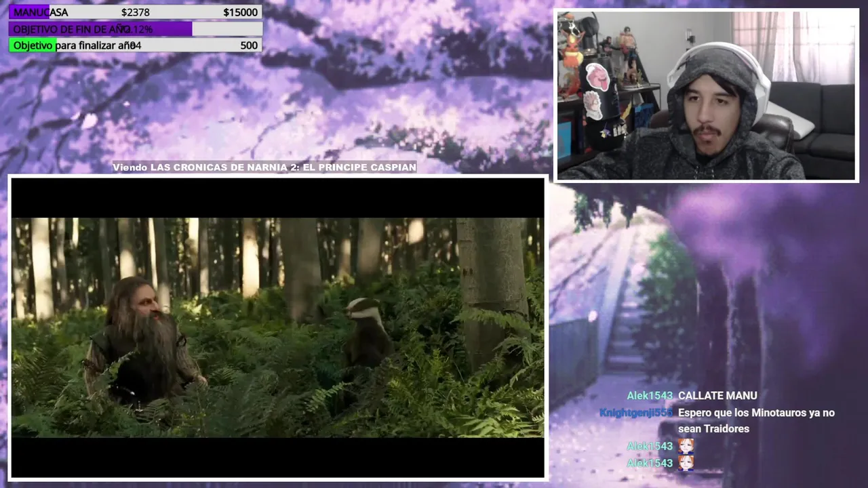This screenshot has width=868, height=488.
Task: Click the OBJETIVO DE FIN DE AÑO progress bar
Action: tap(136, 29)
